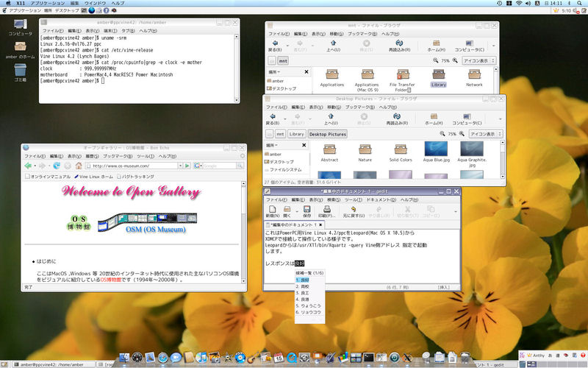Open Finder in the Dock
Image resolution: width=588 pixels, height=368 pixels.
point(124,357)
